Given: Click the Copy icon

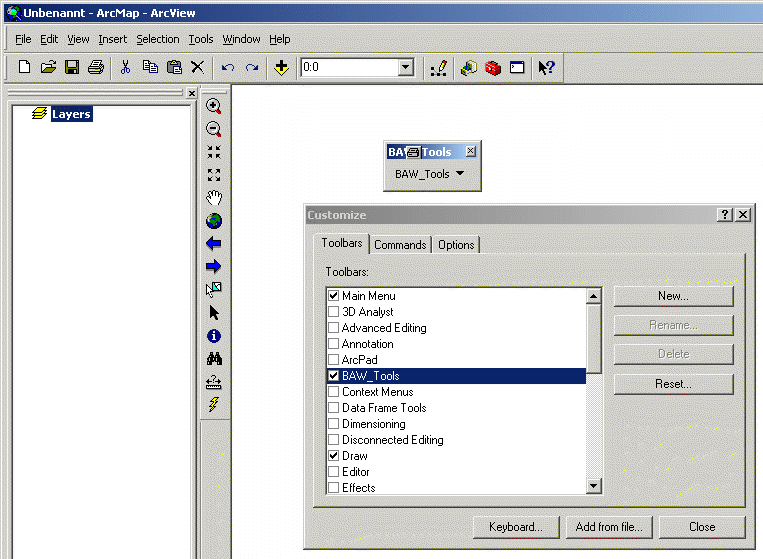Looking at the screenshot, I should pos(150,67).
